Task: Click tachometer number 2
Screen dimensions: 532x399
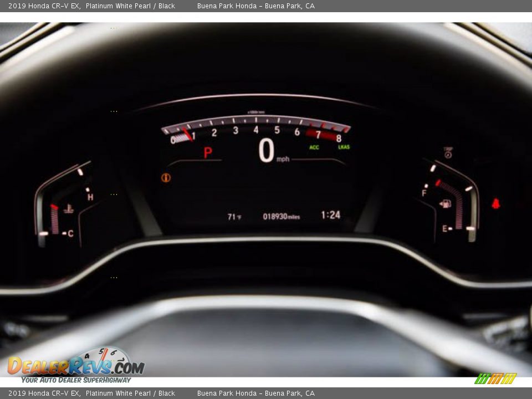Action: point(214,132)
